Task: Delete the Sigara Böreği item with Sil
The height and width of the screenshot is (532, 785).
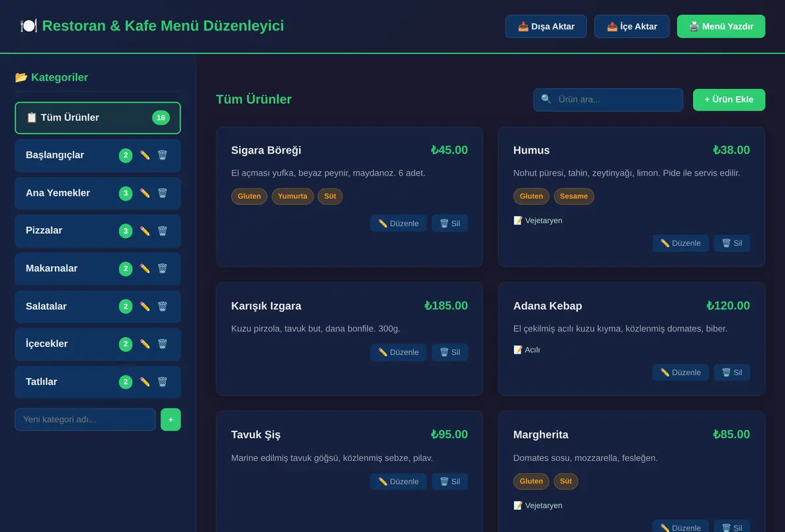Action: pyautogui.click(x=449, y=224)
